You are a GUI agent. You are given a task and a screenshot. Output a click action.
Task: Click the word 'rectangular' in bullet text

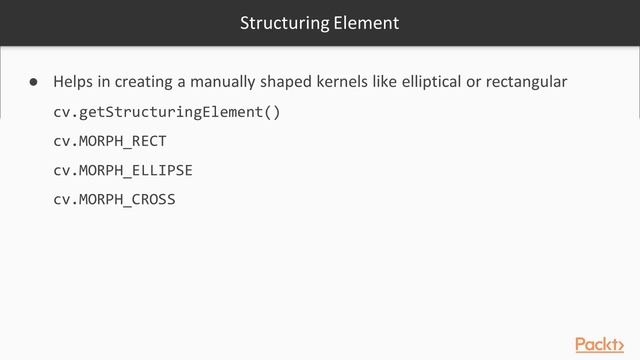tap(527, 82)
